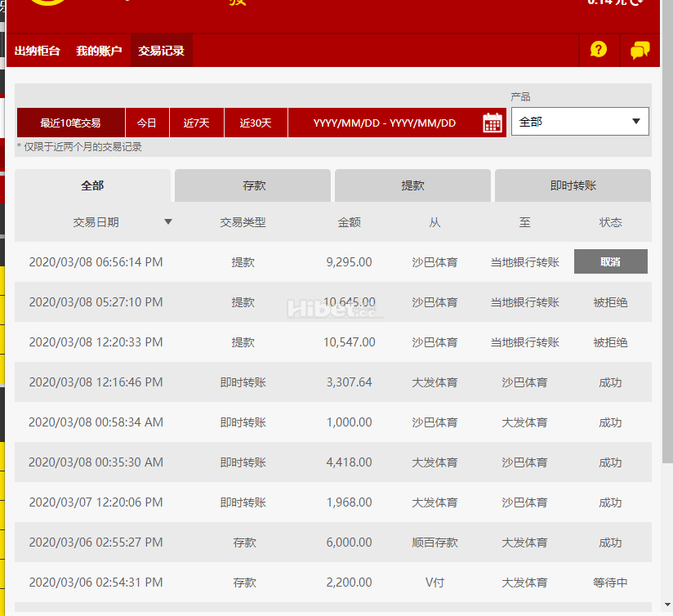Viewport: 673px width, 616px height.
Task: Switch to the 即时转账 tab
Action: pos(573,185)
